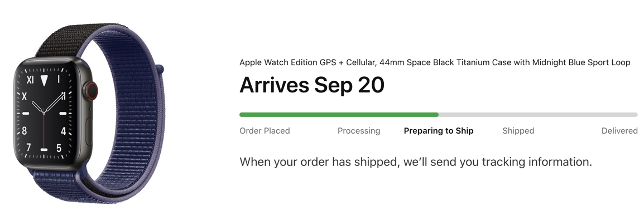Click the tracking information message text
644x206 pixels.
pos(416,162)
